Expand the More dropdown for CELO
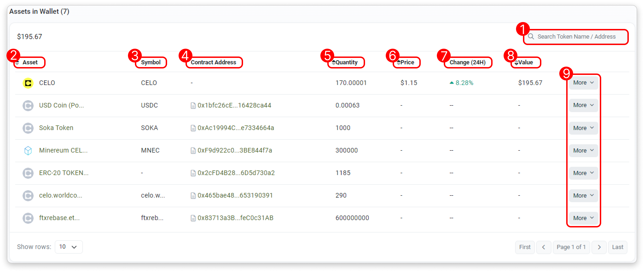 pyautogui.click(x=583, y=83)
